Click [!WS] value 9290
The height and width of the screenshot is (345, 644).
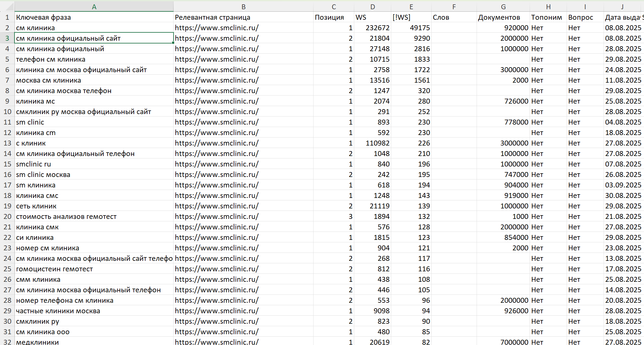(411, 38)
